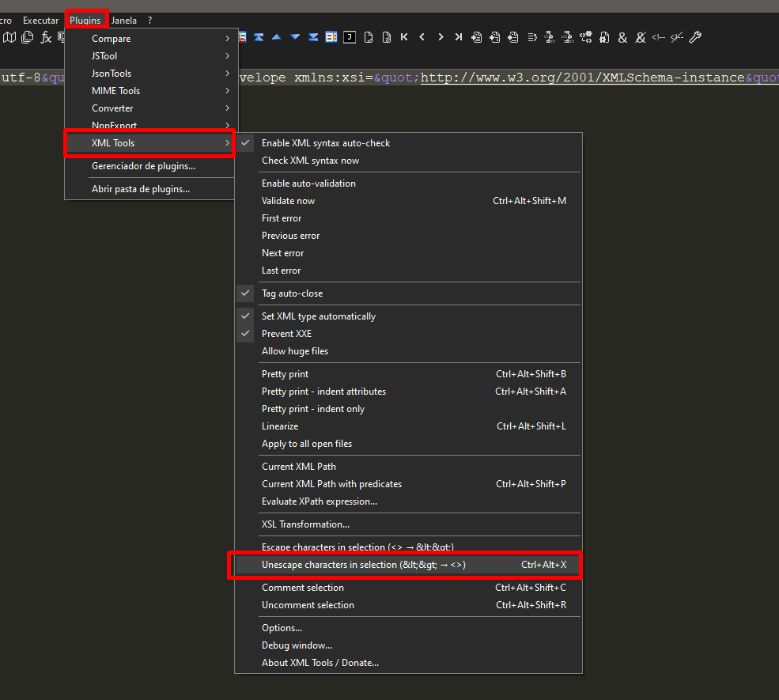Select Validate now from the menu
The width and height of the screenshot is (779, 700).
click(x=288, y=200)
